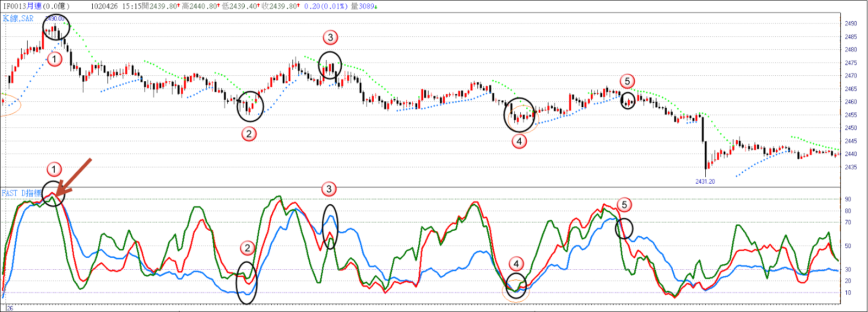Screen dimensions: 868x312
Task: Click the indicator axis label 10
Action: pos(848,292)
